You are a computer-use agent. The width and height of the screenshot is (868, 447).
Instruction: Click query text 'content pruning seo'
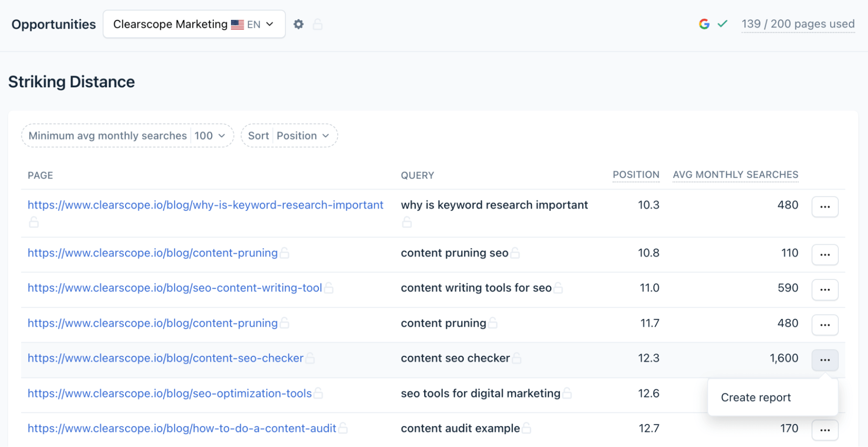tap(455, 253)
